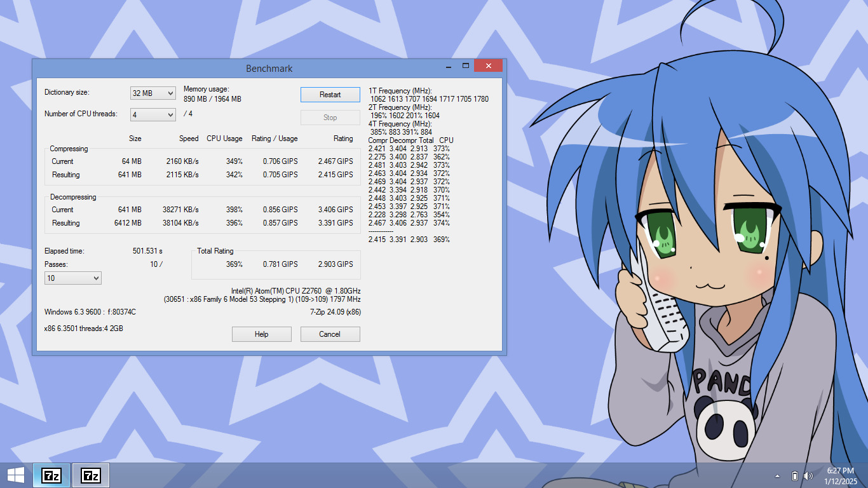Click the 'Compressing' group label
Image resolution: width=868 pixels, height=488 pixels.
click(x=69, y=149)
